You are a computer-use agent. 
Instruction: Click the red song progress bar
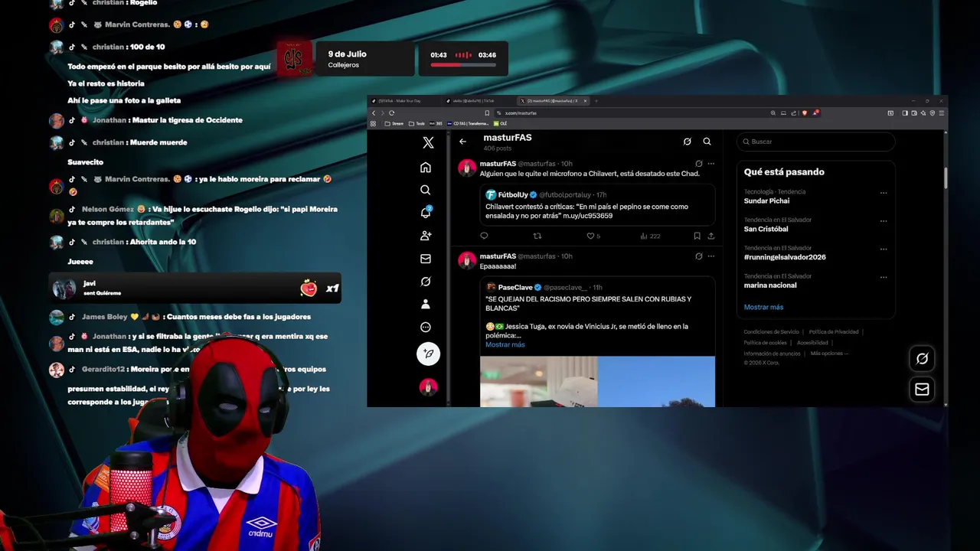463,65
